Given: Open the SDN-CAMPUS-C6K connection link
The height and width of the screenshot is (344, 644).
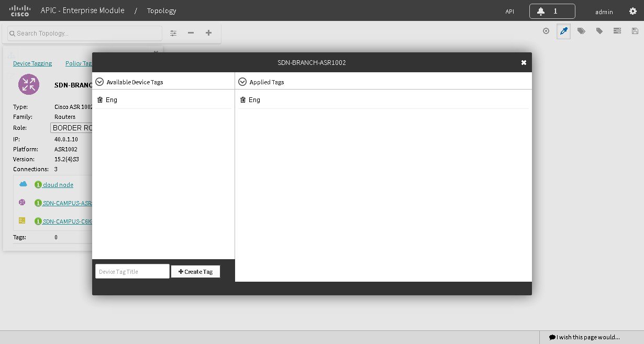Looking at the screenshot, I should coord(68,221).
